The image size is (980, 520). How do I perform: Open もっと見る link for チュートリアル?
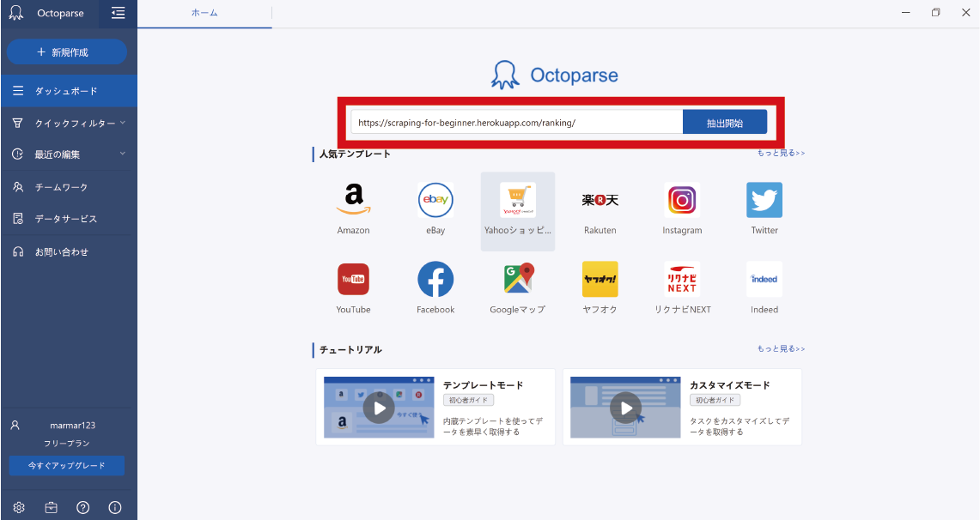click(781, 349)
